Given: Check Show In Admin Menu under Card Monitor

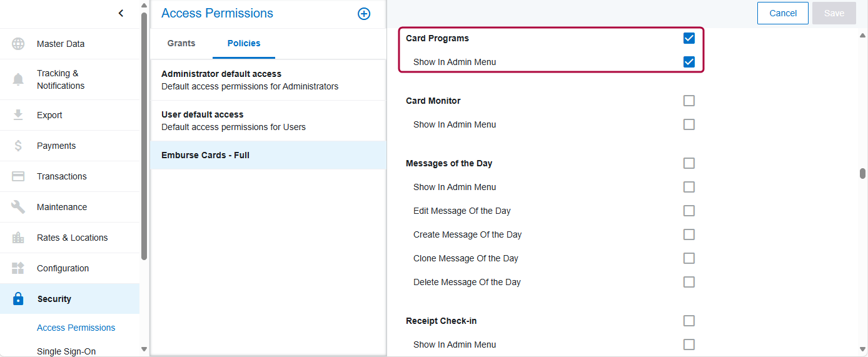Looking at the screenshot, I should [689, 124].
